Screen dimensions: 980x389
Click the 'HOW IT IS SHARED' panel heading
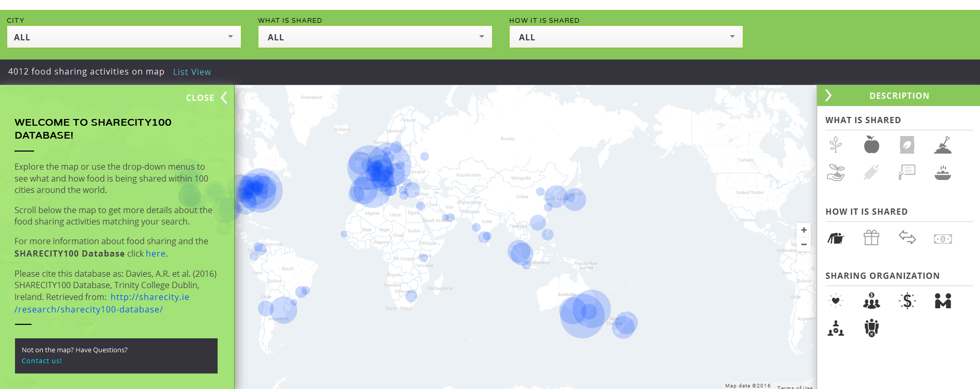point(866,212)
